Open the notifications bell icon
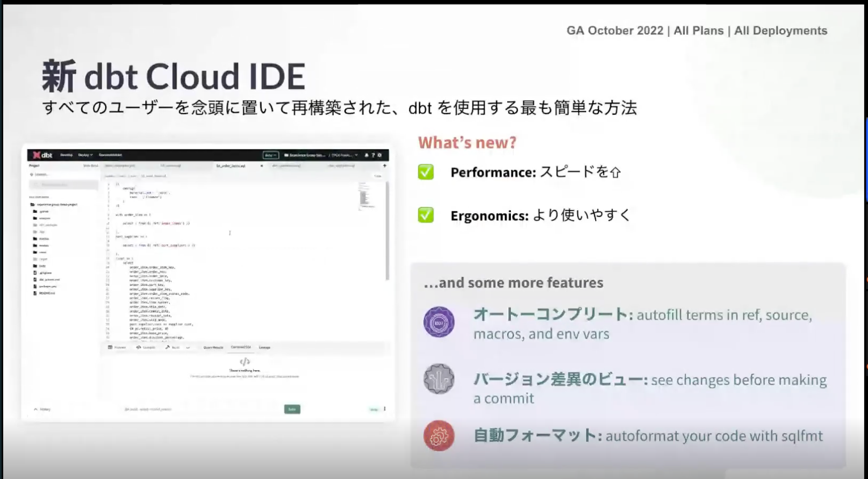 pyautogui.click(x=366, y=155)
